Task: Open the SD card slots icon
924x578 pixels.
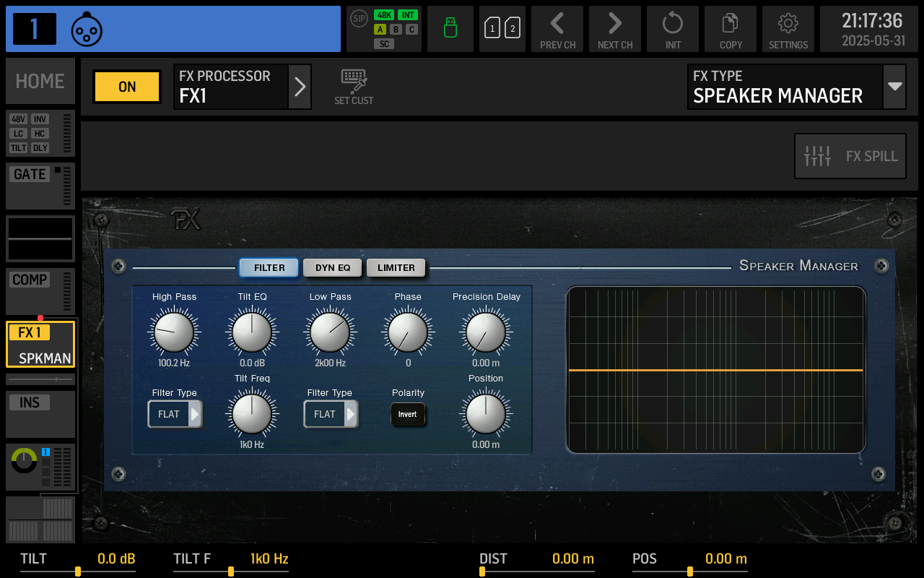Action: pos(502,29)
